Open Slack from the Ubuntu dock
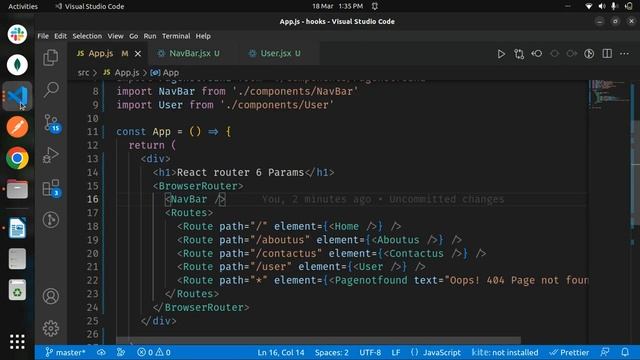Image resolution: width=640 pixels, height=360 pixels. (x=17, y=34)
